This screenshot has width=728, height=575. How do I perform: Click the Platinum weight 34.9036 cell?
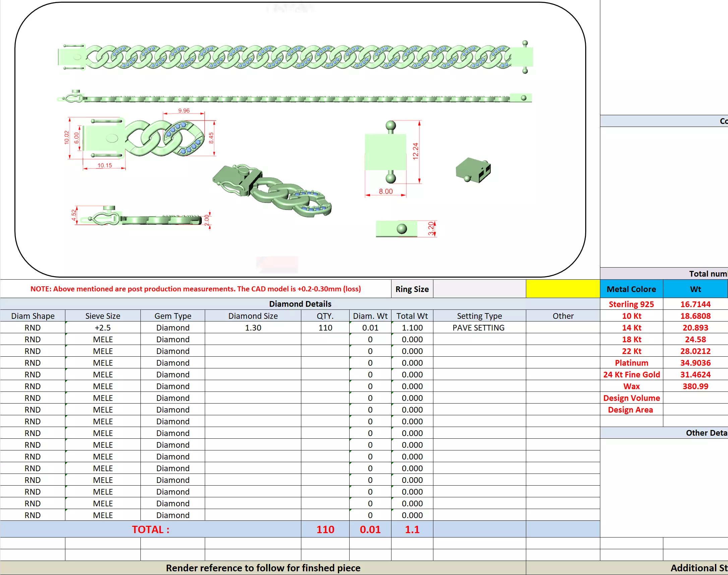tap(695, 363)
